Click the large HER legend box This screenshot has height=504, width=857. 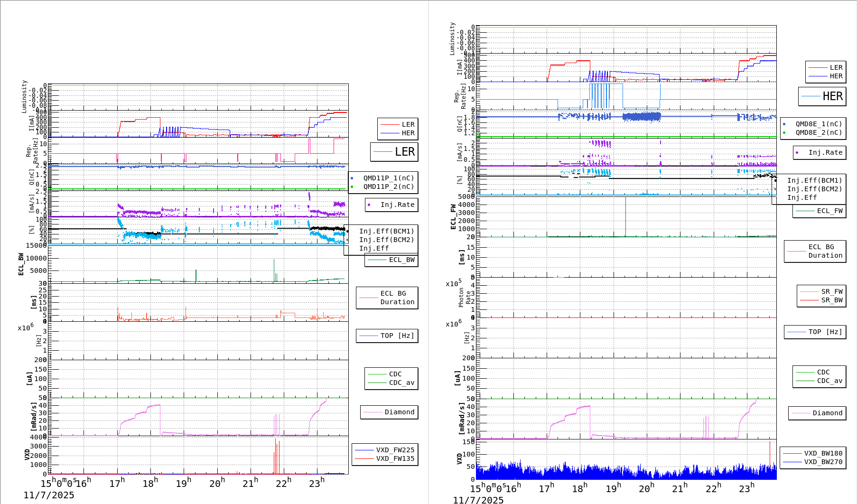click(x=822, y=96)
